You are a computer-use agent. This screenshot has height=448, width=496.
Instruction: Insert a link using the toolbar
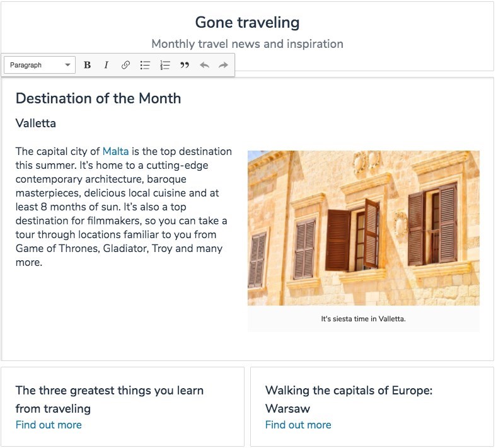click(x=125, y=65)
